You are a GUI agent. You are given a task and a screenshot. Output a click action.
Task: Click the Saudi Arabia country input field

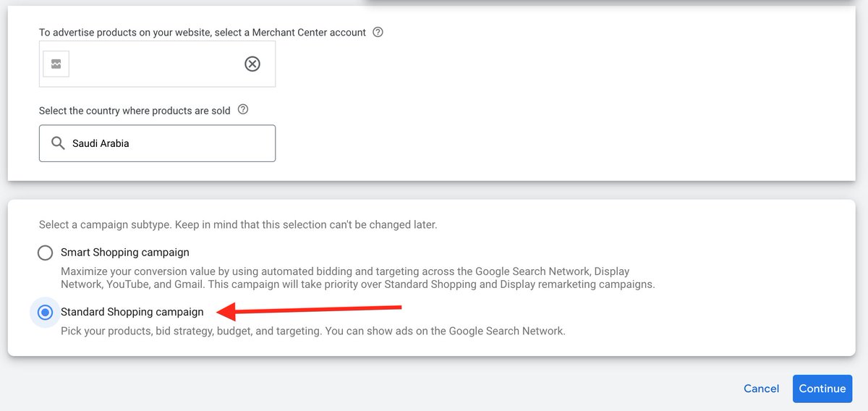tap(157, 143)
